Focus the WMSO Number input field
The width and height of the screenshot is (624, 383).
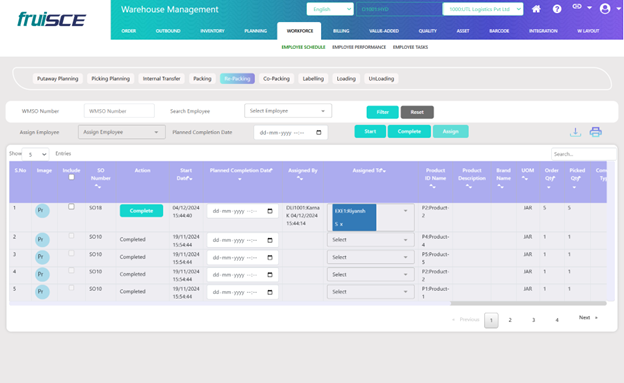119,111
